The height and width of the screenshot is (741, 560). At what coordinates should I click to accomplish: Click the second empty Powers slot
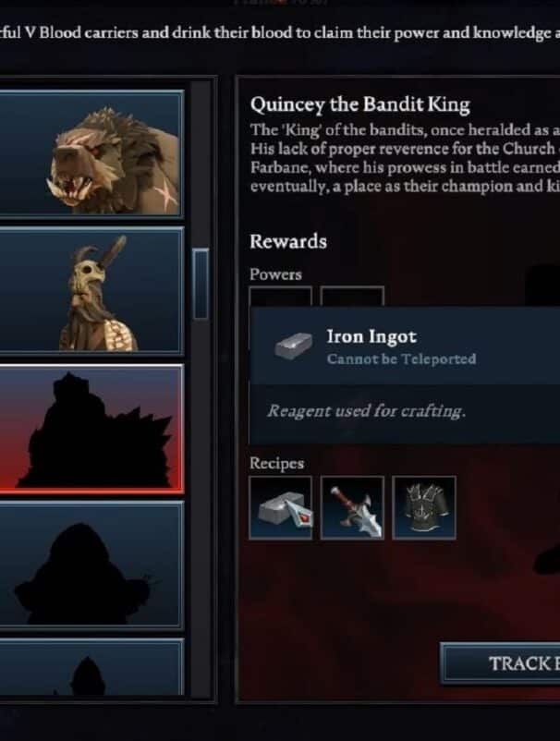pos(352,297)
